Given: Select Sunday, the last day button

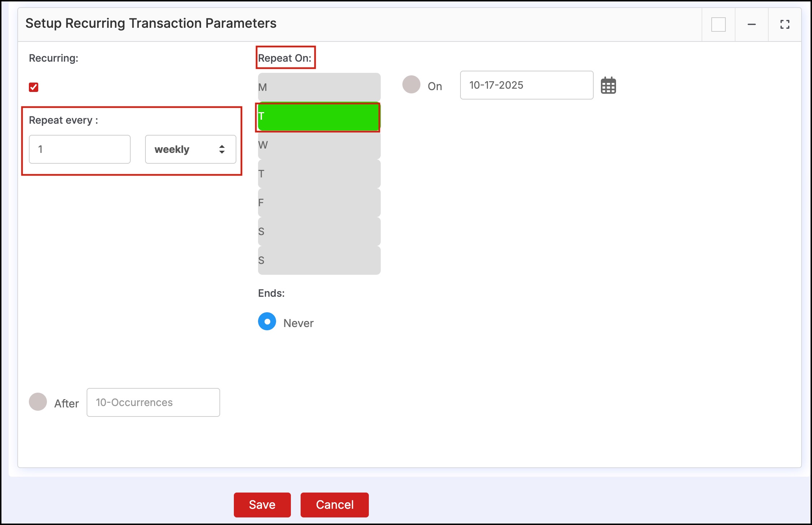Looking at the screenshot, I should coord(319,260).
